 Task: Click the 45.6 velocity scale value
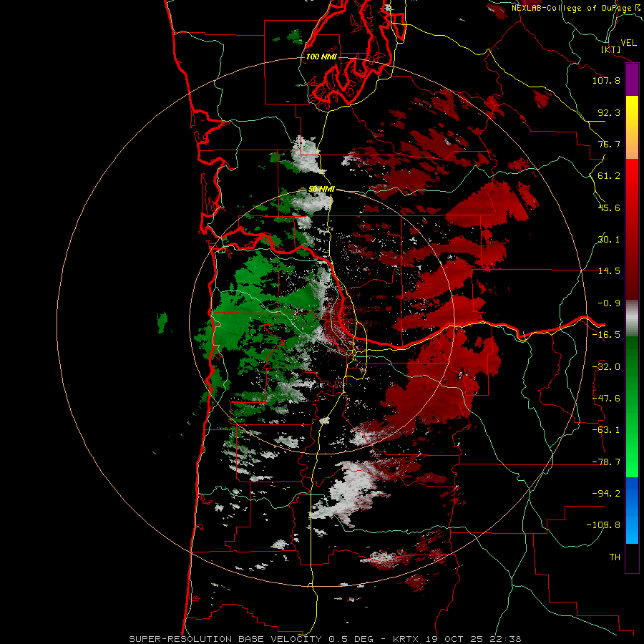(x=609, y=208)
